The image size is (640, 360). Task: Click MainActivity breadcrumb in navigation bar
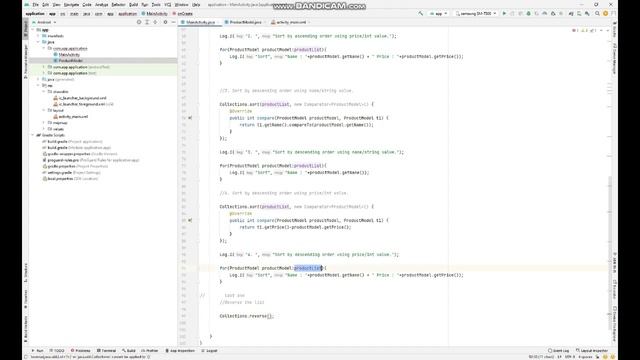154,13
